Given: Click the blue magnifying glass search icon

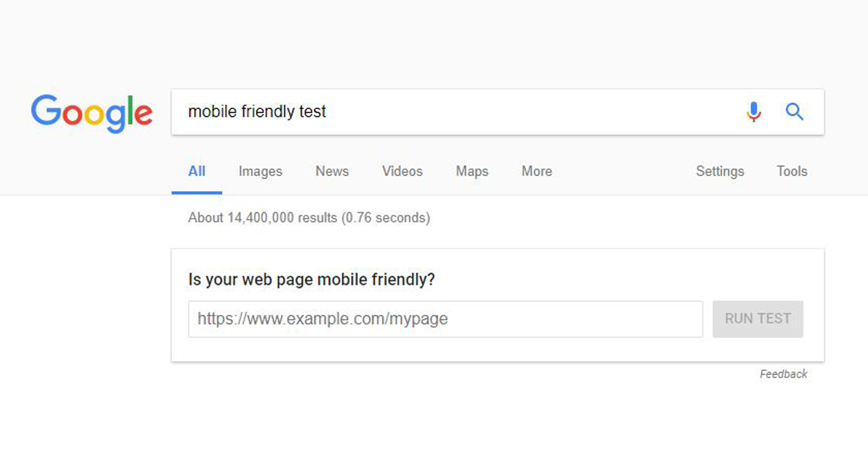Looking at the screenshot, I should 794,112.
